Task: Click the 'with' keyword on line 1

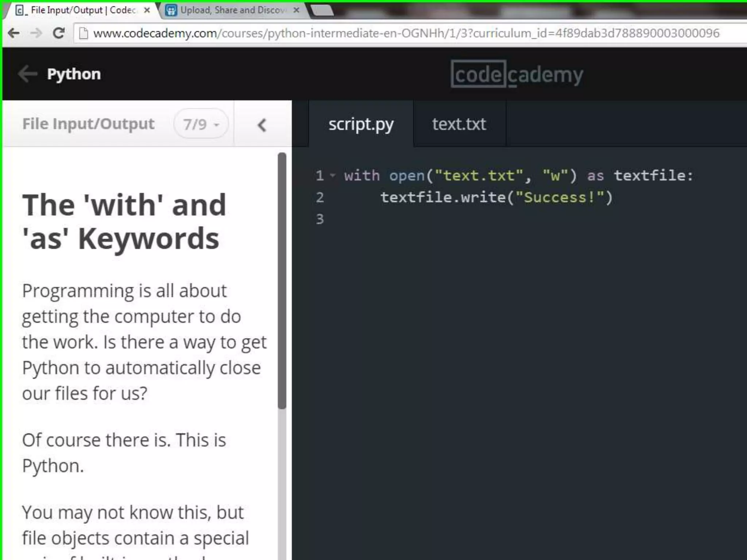Action: [x=362, y=175]
